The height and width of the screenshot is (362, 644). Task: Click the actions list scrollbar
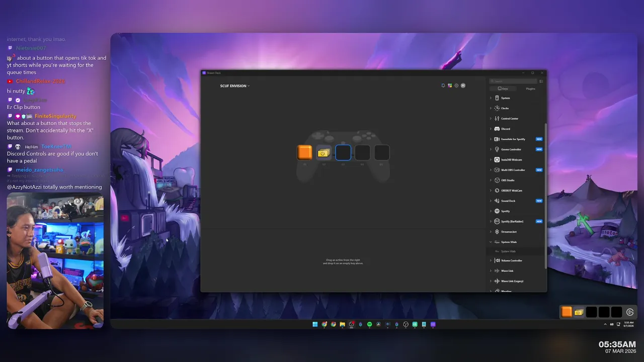click(x=545, y=196)
